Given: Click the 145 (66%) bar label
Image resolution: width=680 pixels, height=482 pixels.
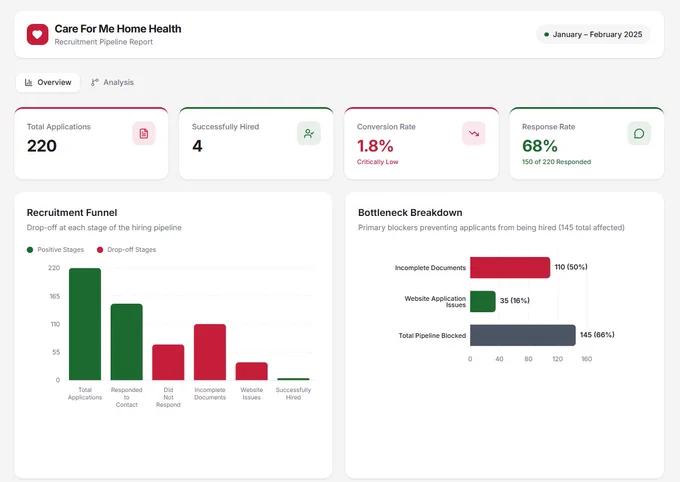Looking at the screenshot, I should click(x=597, y=335).
